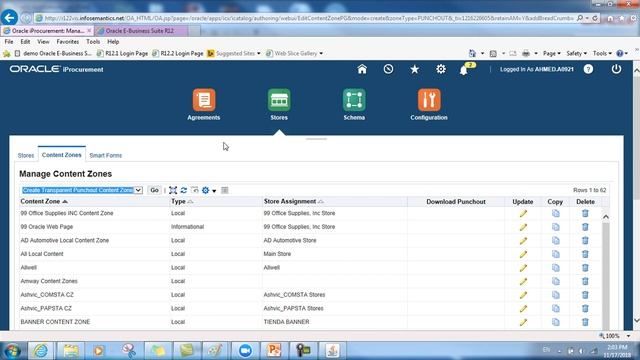640x360 pixels.
Task: Open the Help menu
Action: (113, 42)
